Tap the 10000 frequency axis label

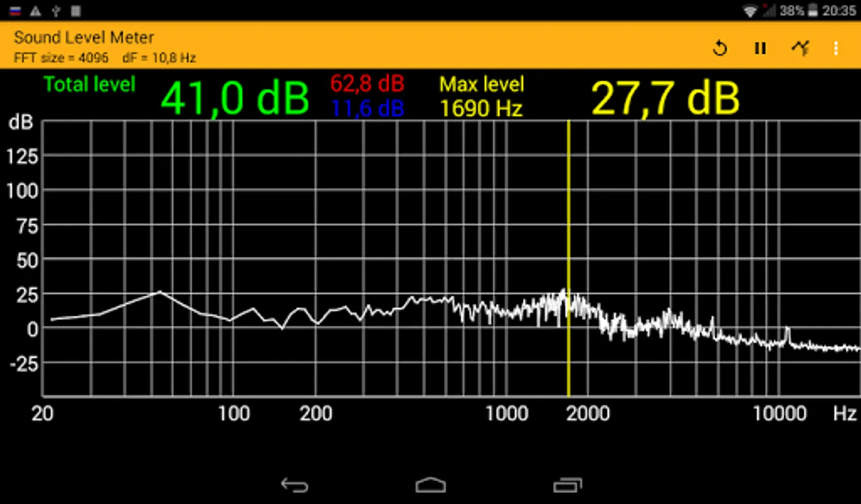[780, 414]
